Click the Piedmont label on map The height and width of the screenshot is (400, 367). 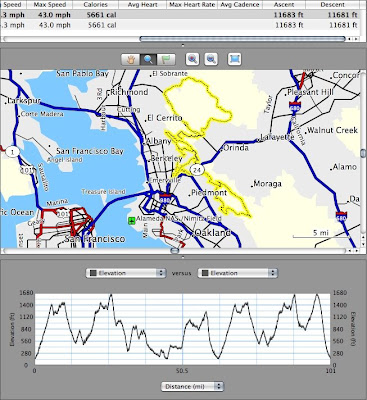209,193
